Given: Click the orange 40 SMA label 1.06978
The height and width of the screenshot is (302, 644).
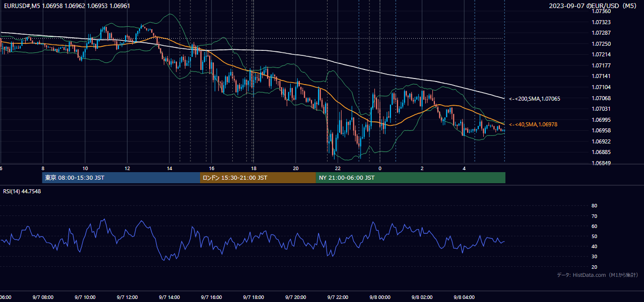Looking at the screenshot, I should 533,124.
